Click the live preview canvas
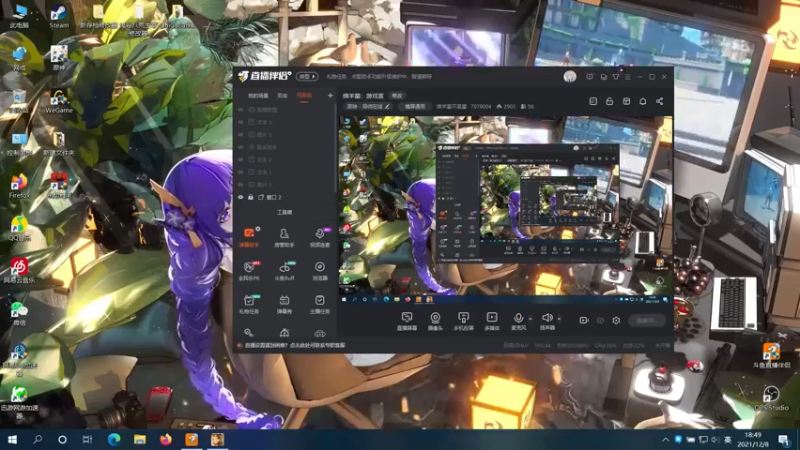The height and width of the screenshot is (450, 800). click(505, 211)
